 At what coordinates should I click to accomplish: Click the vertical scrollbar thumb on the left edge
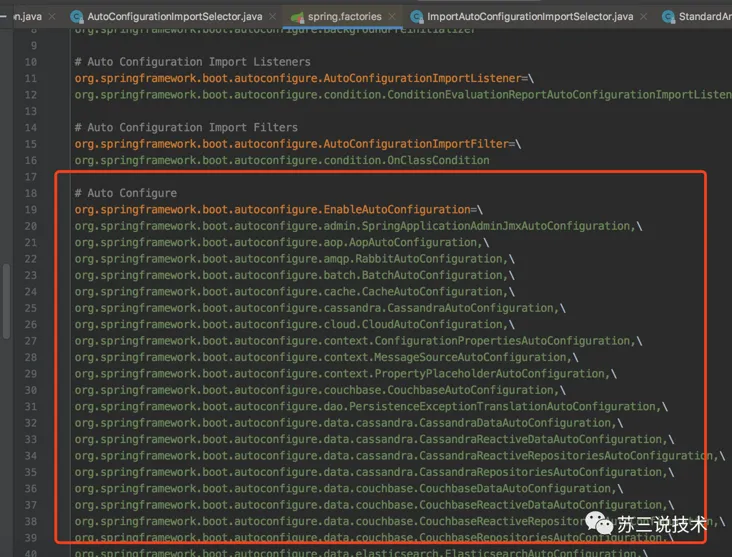pos(6,301)
